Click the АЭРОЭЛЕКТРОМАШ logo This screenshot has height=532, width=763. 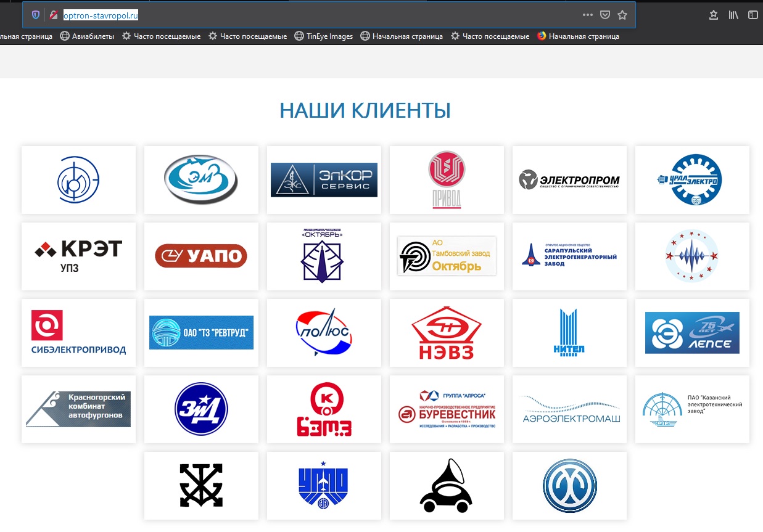point(569,409)
